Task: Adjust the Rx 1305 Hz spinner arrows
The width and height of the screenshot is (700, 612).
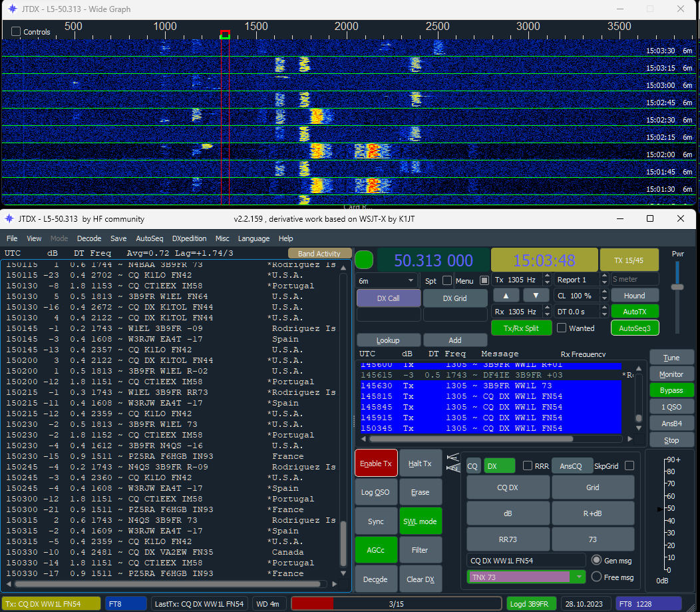Action: click(547, 312)
